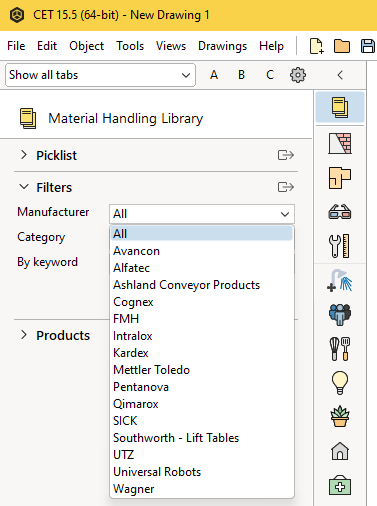Open the Drawings menu
This screenshot has width=377, height=506.
click(222, 46)
